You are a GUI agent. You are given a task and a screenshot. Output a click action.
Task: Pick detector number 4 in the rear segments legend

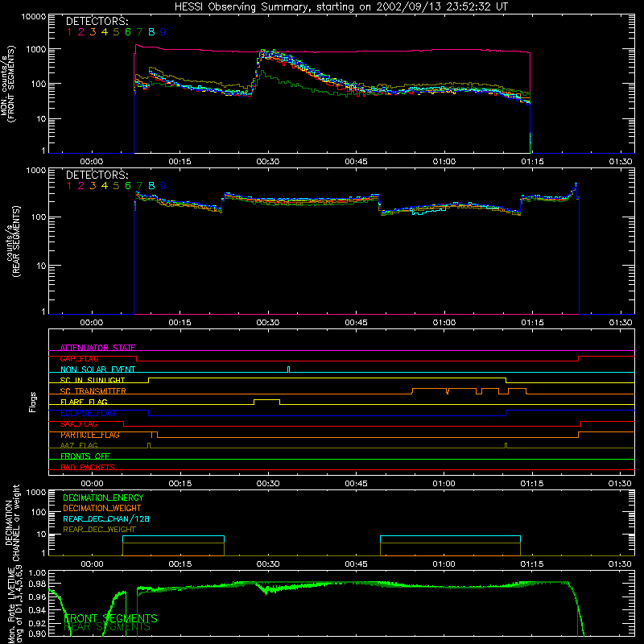(105, 186)
